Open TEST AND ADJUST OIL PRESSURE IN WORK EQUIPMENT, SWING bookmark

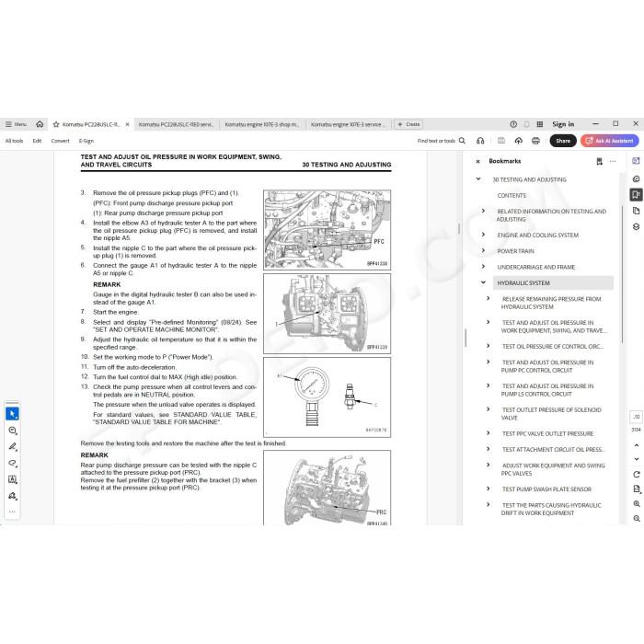tap(554, 327)
